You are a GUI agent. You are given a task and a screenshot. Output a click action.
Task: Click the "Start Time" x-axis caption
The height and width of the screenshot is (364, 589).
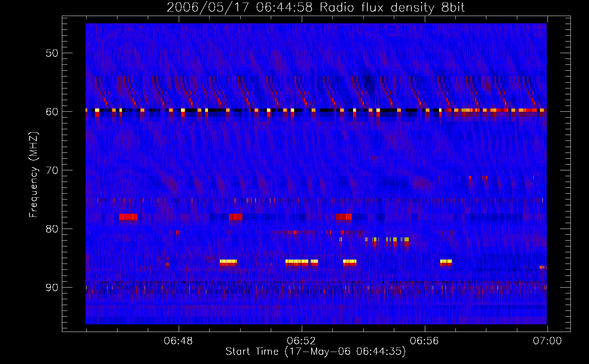tap(316, 352)
